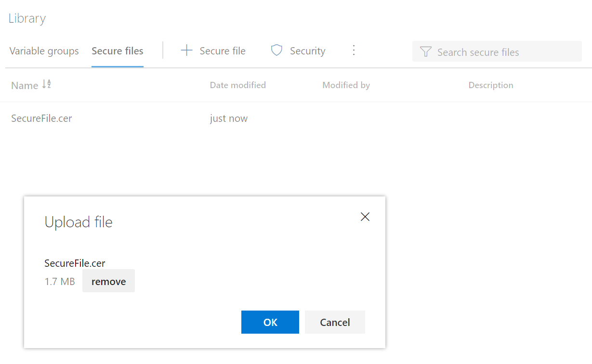Select the Security shield icon
The width and height of the screenshot is (592, 364).
[276, 50]
